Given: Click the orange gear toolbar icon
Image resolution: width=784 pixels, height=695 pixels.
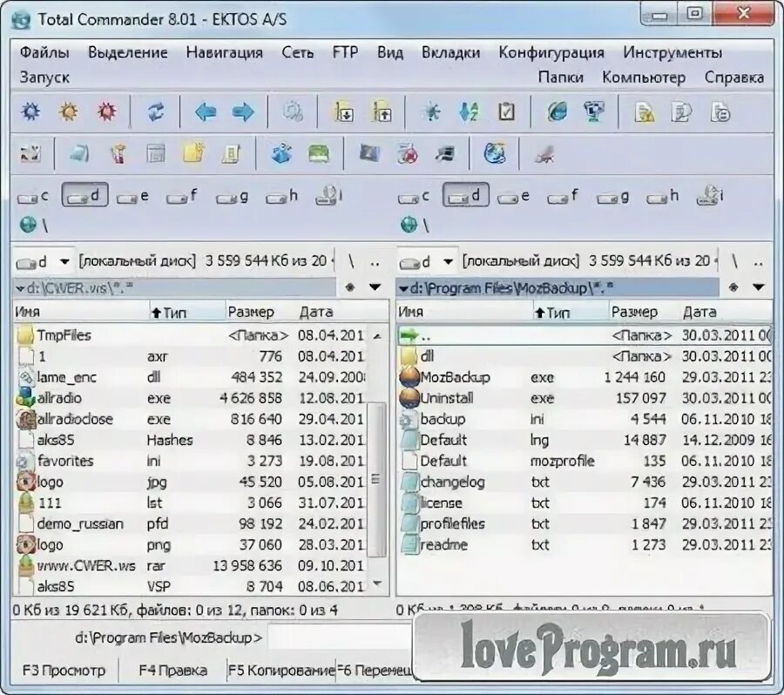Looking at the screenshot, I should pyautogui.click(x=69, y=111).
